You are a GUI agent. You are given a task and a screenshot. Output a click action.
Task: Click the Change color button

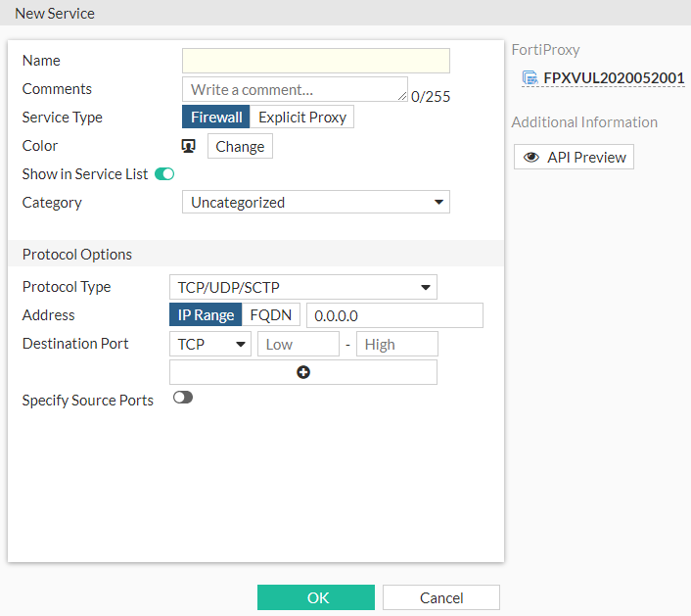coord(240,146)
